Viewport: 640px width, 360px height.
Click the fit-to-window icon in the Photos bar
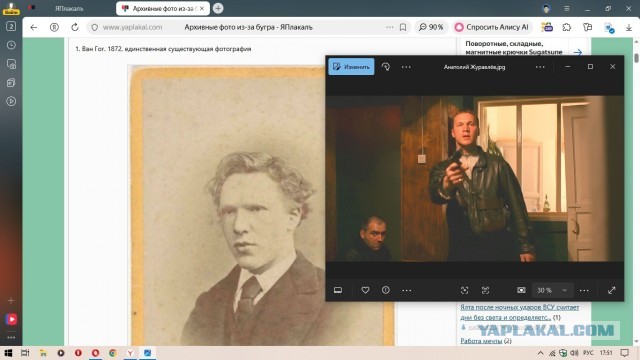tap(464, 290)
